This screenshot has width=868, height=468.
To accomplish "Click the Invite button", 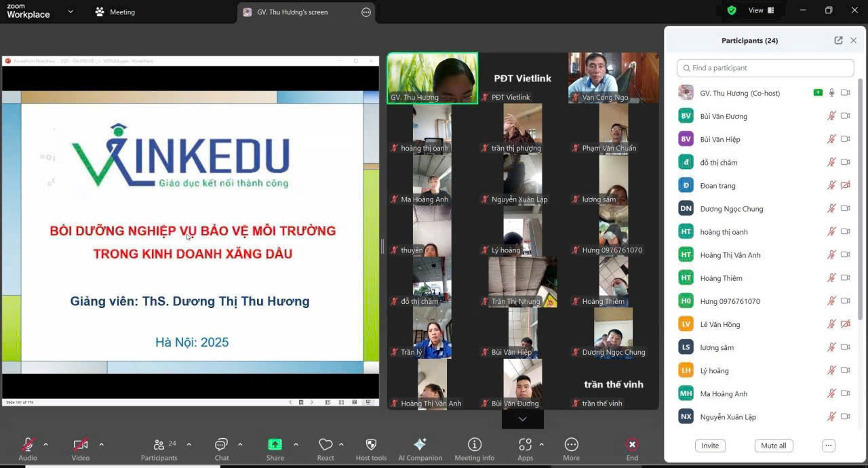I will (710, 446).
